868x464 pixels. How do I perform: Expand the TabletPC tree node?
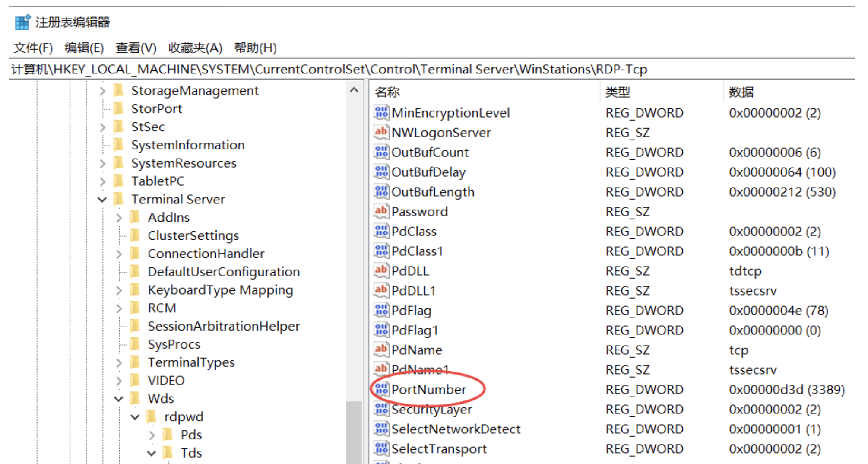[102, 181]
